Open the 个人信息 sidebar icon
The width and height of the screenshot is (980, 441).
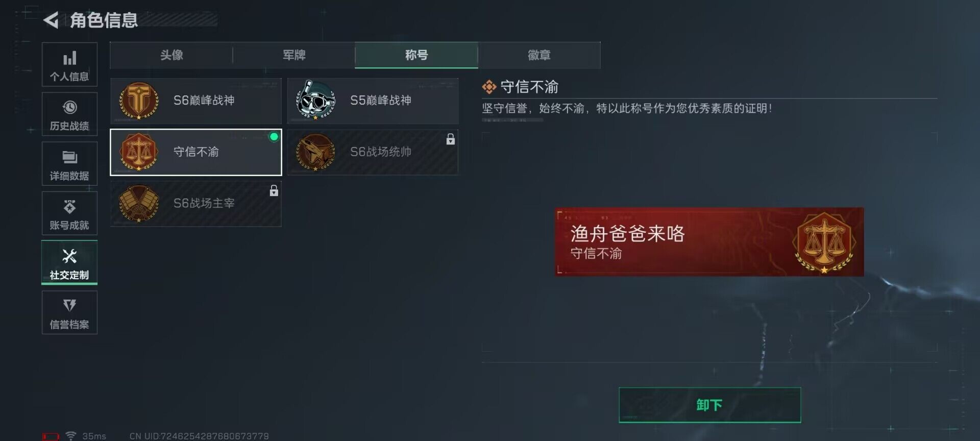pos(70,58)
